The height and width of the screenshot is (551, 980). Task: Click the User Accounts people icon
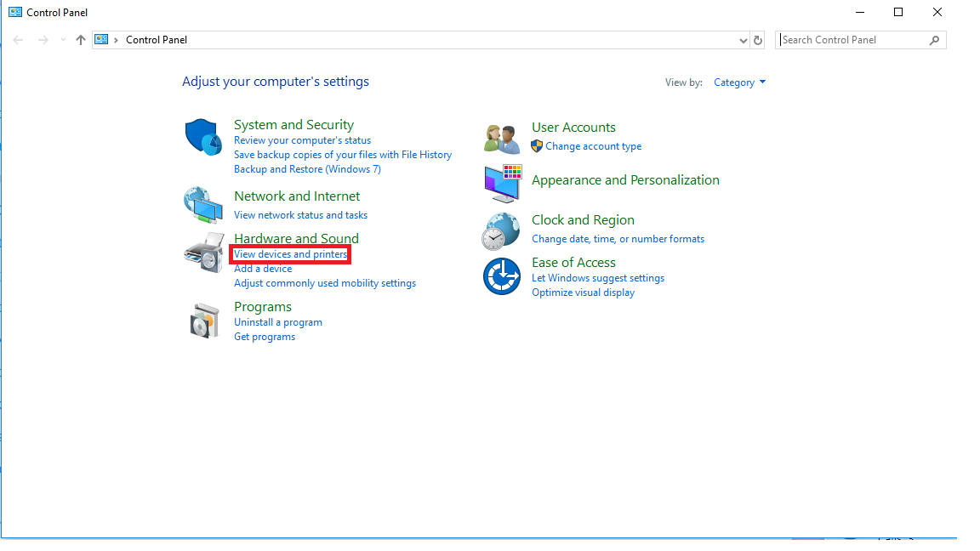pyautogui.click(x=502, y=139)
